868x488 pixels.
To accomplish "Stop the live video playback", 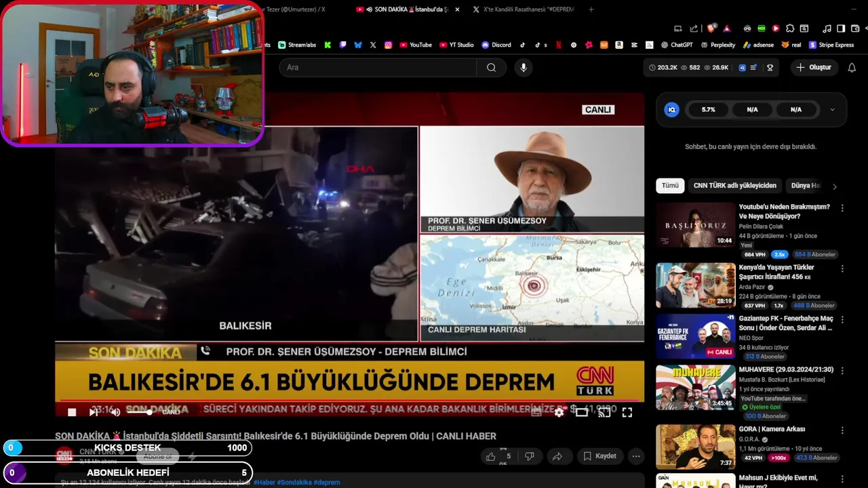I will [72, 412].
